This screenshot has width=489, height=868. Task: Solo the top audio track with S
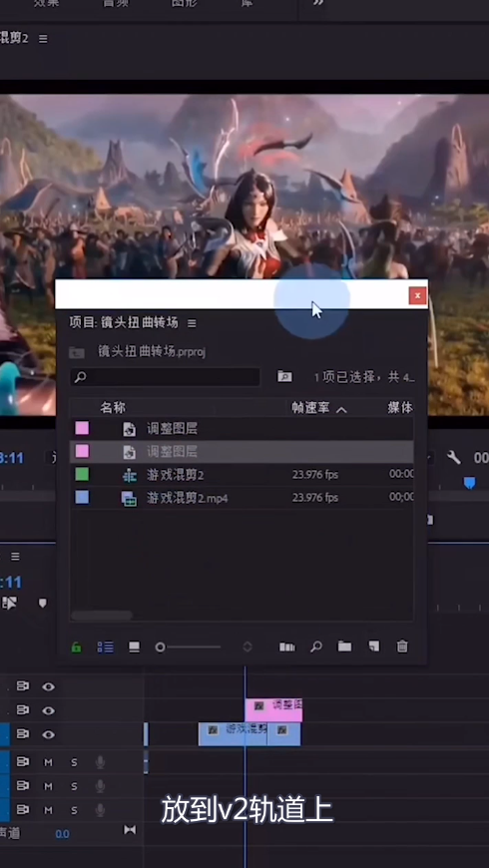74,762
